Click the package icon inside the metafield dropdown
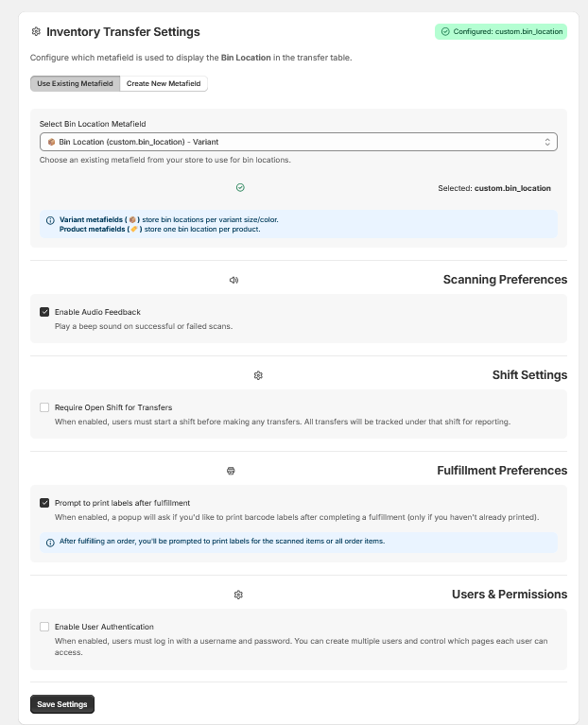 51,142
